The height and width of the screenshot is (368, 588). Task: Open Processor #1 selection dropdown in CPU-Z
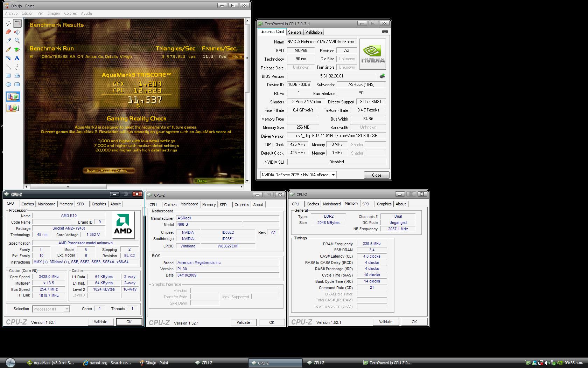[x=66, y=309]
